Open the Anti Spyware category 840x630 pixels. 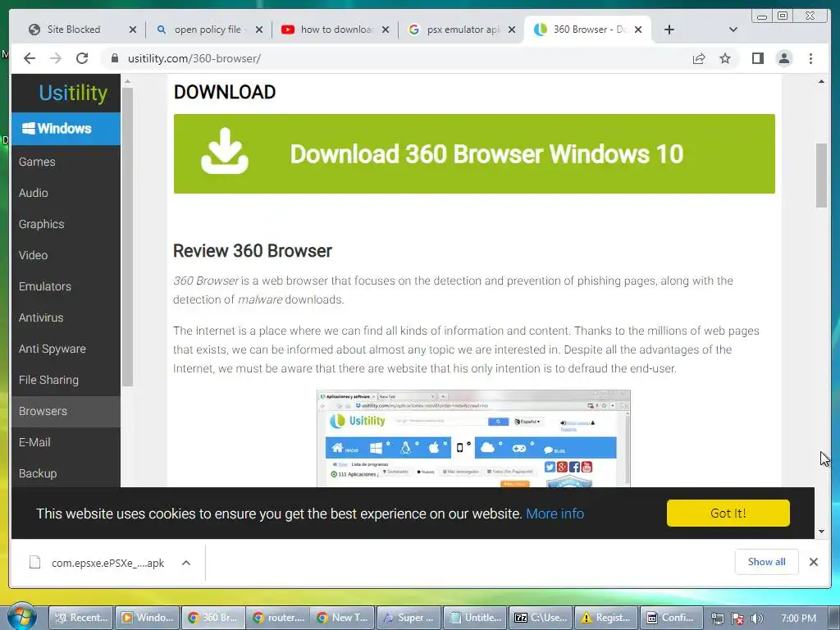point(66,349)
